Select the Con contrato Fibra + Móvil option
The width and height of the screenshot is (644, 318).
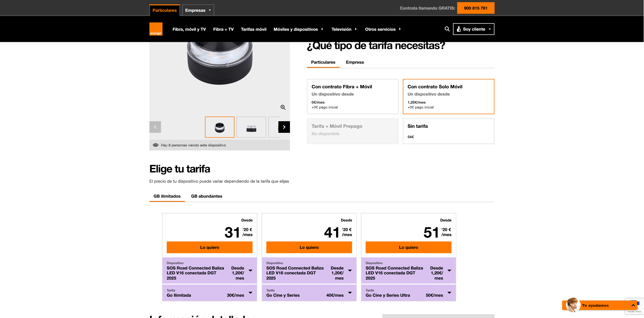(352, 97)
